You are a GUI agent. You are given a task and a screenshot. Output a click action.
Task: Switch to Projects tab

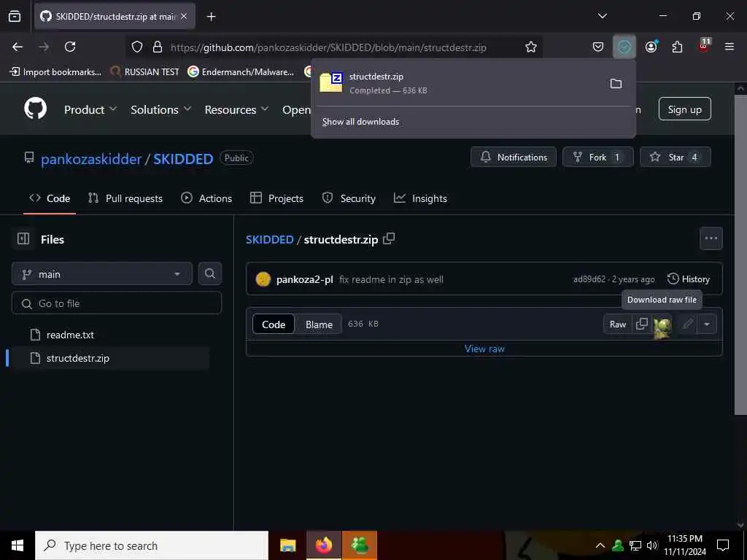tap(276, 198)
